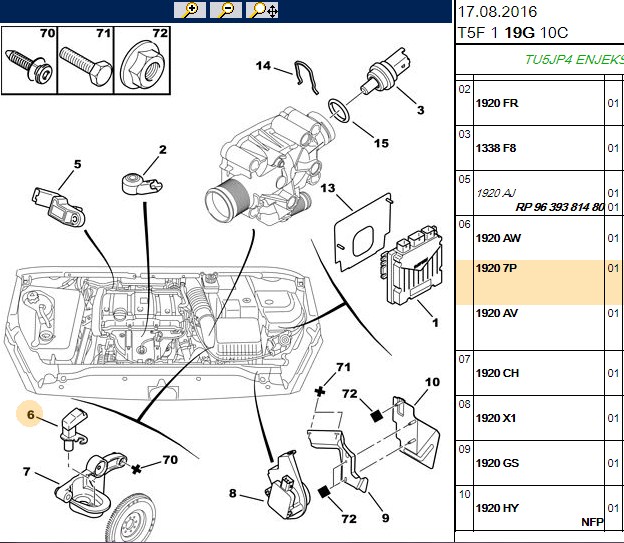Image resolution: width=624 pixels, height=543 pixels.
Task: Select callout number 7 in diagram
Action: pyautogui.click(x=26, y=472)
